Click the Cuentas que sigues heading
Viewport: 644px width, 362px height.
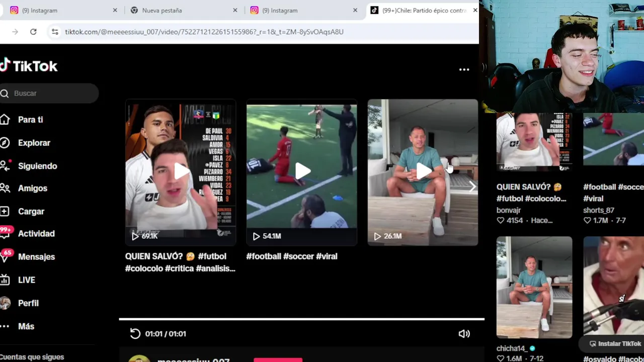point(32,357)
